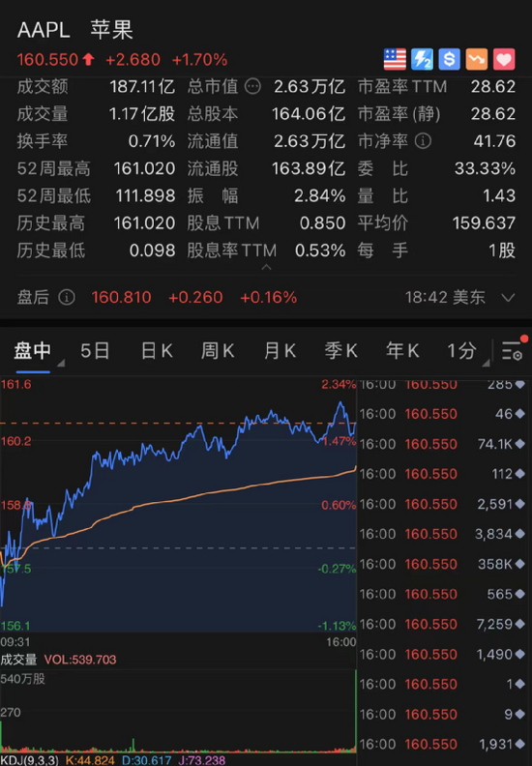Tap the blue dollar sign icon
The image size is (532, 766).
tap(450, 60)
